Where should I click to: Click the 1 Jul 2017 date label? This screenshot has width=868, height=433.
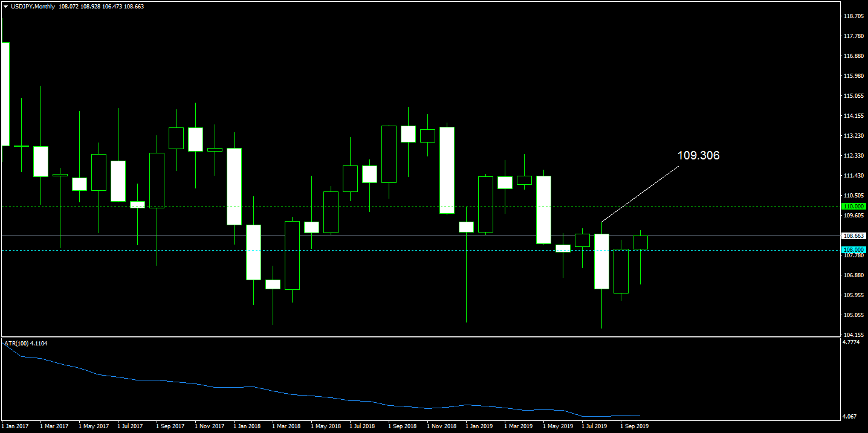[x=131, y=426]
